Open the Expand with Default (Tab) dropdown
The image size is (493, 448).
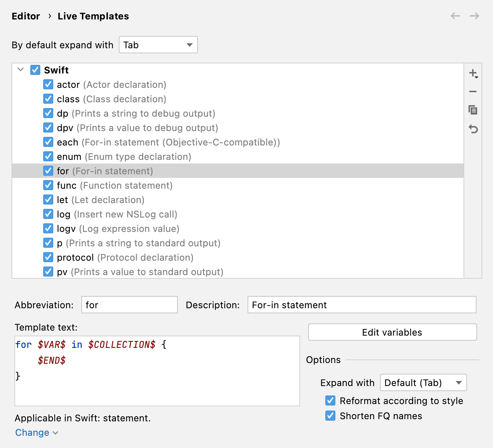pos(424,382)
